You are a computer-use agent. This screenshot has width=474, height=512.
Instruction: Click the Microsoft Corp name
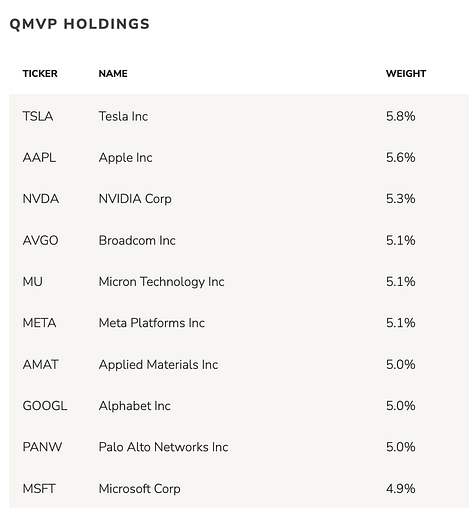point(140,489)
